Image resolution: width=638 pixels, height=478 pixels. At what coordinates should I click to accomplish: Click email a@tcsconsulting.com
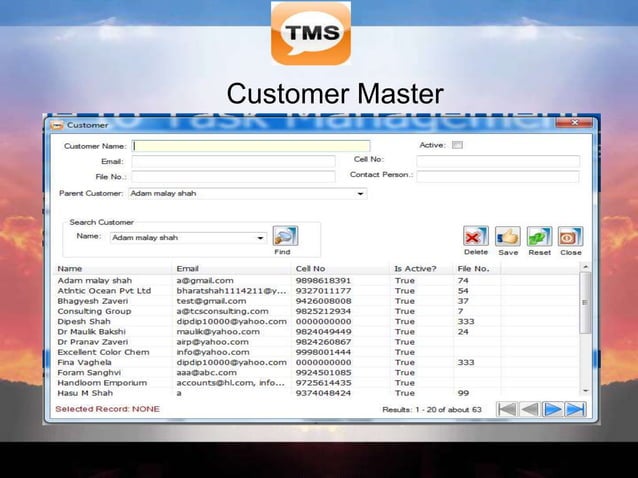223,311
